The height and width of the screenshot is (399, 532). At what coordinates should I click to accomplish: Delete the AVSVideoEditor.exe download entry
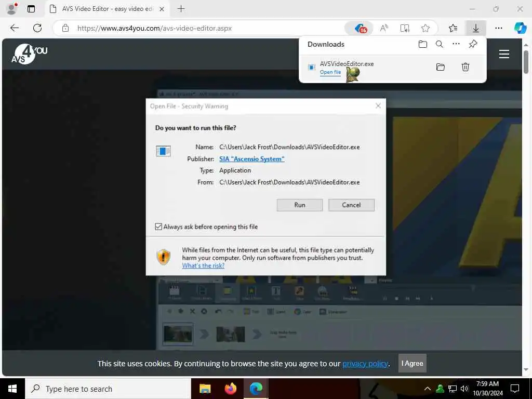click(465, 67)
